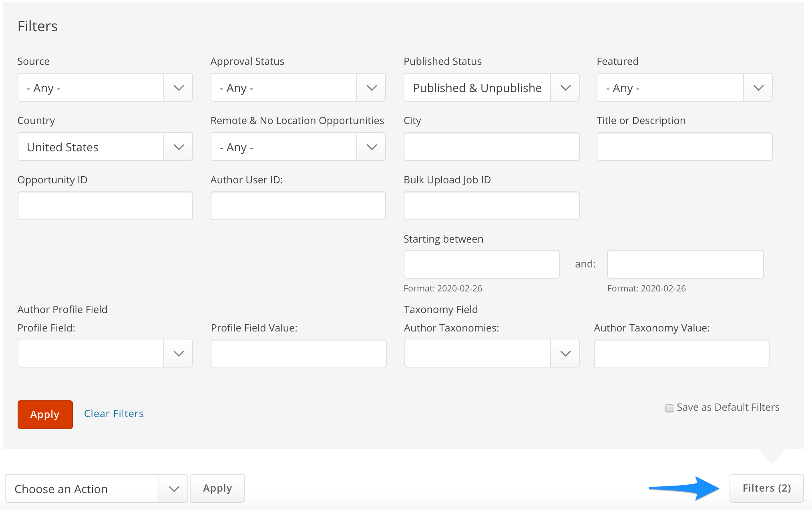Click the Author Taxonomy Value input

point(681,354)
